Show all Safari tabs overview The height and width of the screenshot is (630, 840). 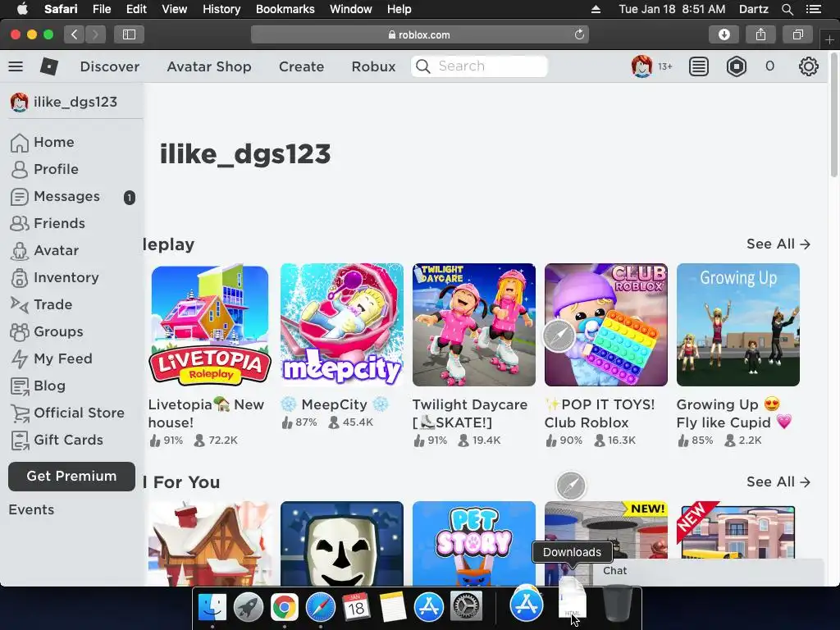pos(797,34)
